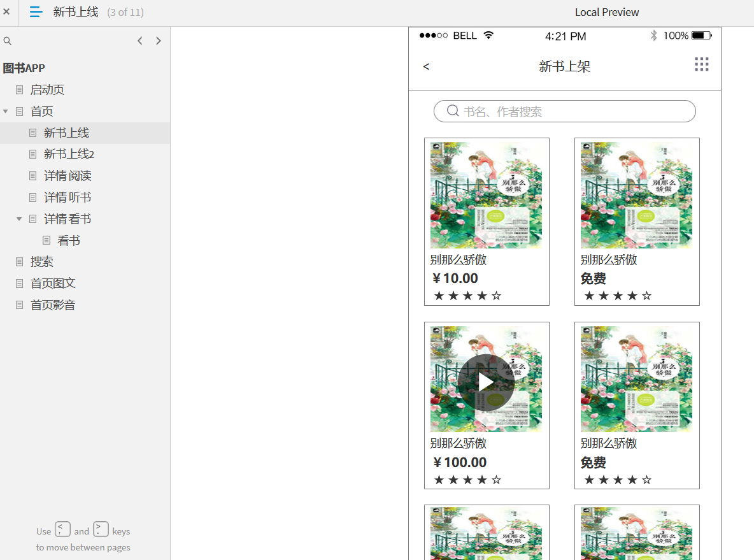Tap the nine-dot grid icon in the header
The height and width of the screenshot is (560, 754).
tap(702, 64)
